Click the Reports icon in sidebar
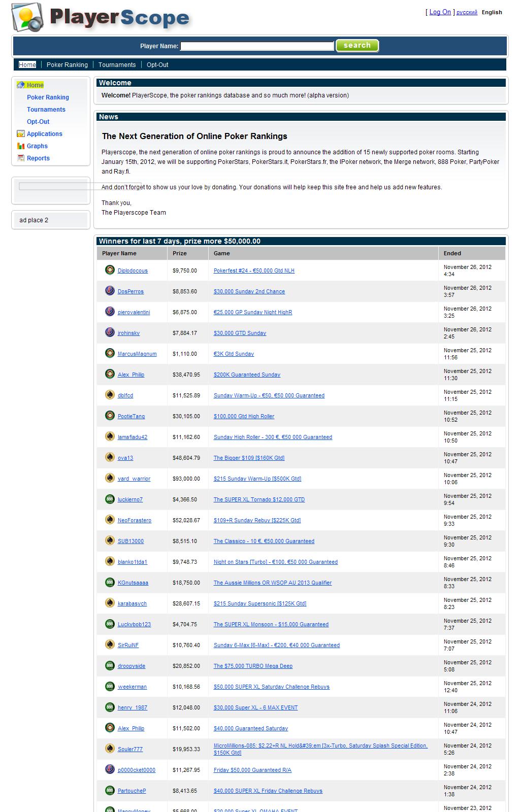The height and width of the screenshot is (812, 520). 21,158
